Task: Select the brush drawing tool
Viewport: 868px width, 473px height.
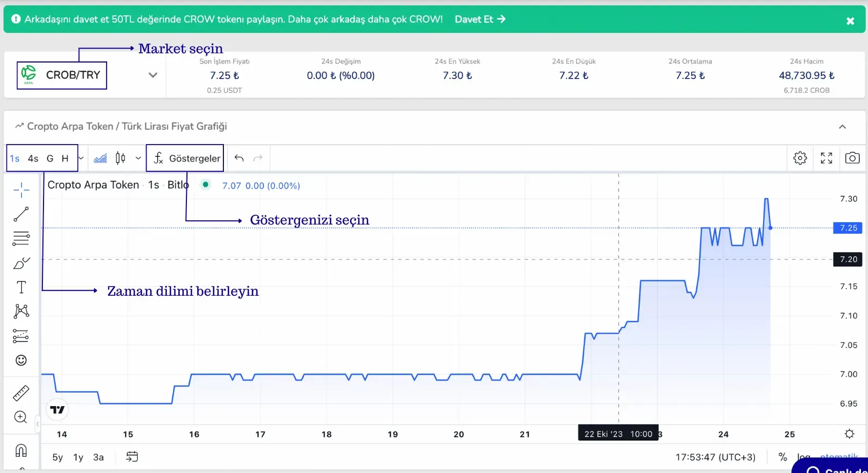Action: 21,263
